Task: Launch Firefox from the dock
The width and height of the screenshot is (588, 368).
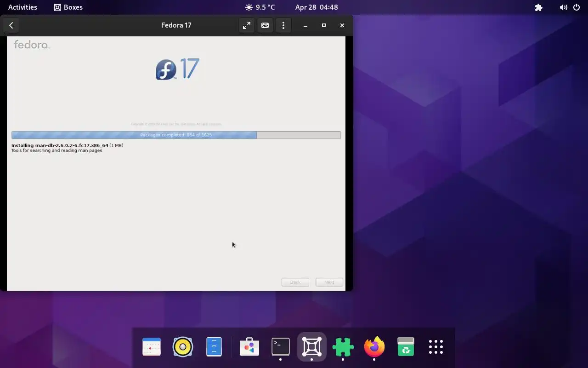Action: (x=374, y=347)
